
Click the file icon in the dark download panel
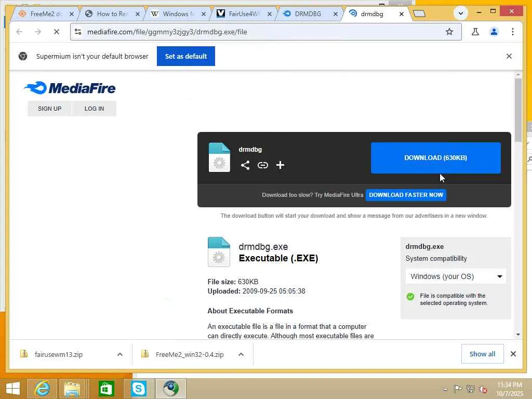point(219,157)
